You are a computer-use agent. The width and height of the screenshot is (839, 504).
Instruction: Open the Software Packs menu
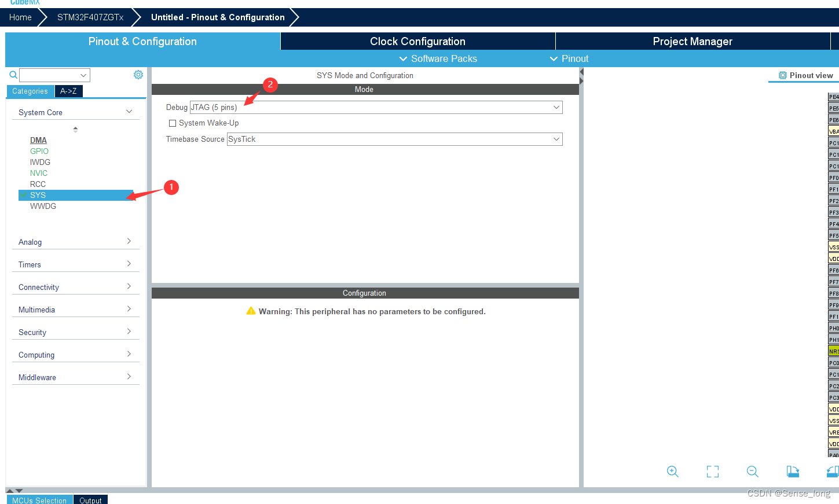coord(438,58)
